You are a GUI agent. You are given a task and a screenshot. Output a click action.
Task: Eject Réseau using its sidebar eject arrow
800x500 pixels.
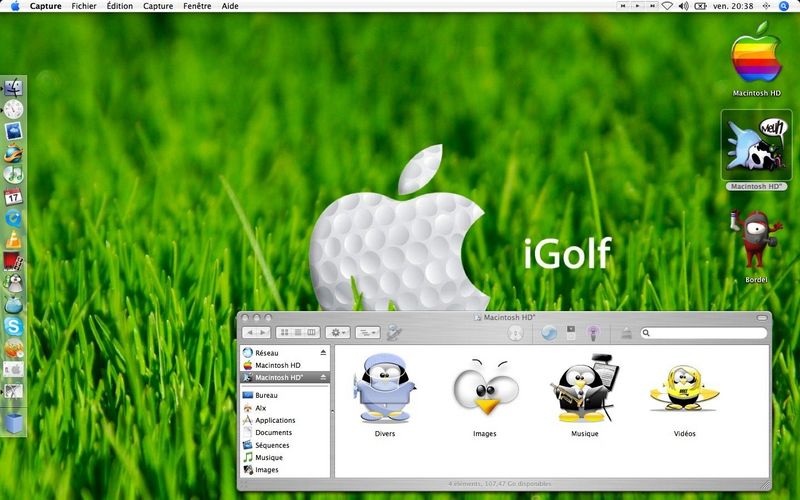pyautogui.click(x=323, y=353)
